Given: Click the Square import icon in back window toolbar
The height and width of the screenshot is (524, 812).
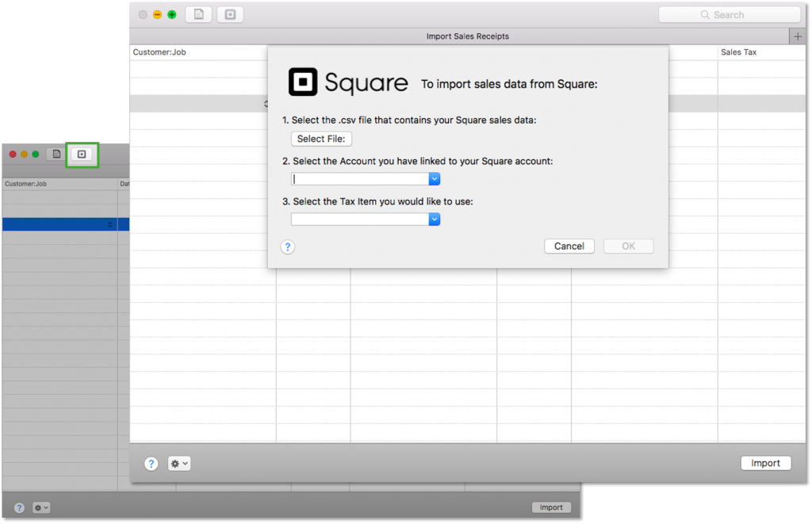Looking at the screenshot, I should pyautogui.click(x=82, y=155).
